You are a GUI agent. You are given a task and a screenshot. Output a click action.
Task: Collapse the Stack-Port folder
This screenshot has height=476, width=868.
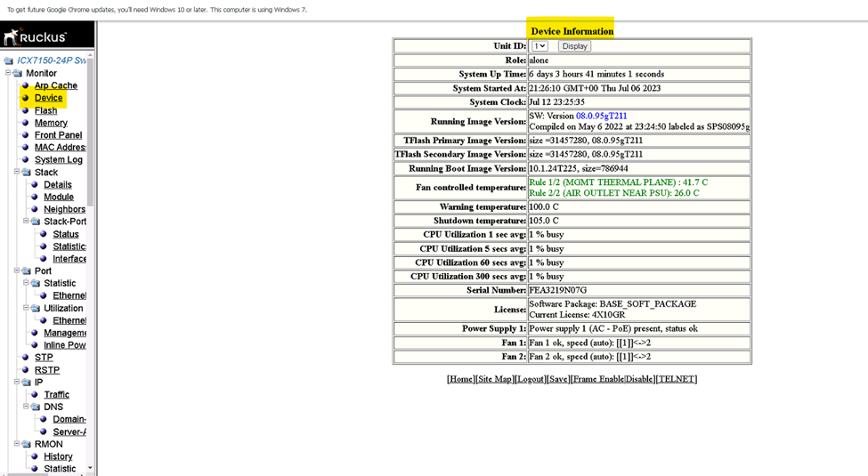[x=26, y=221]
